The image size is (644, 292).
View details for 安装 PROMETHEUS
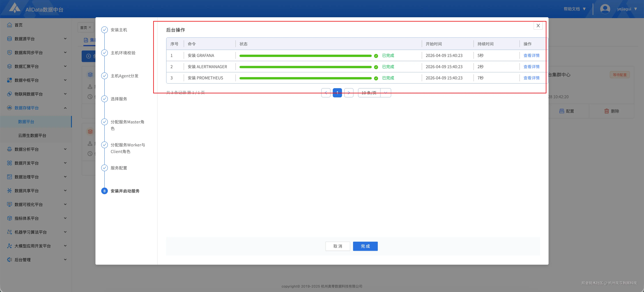[531, 78]
